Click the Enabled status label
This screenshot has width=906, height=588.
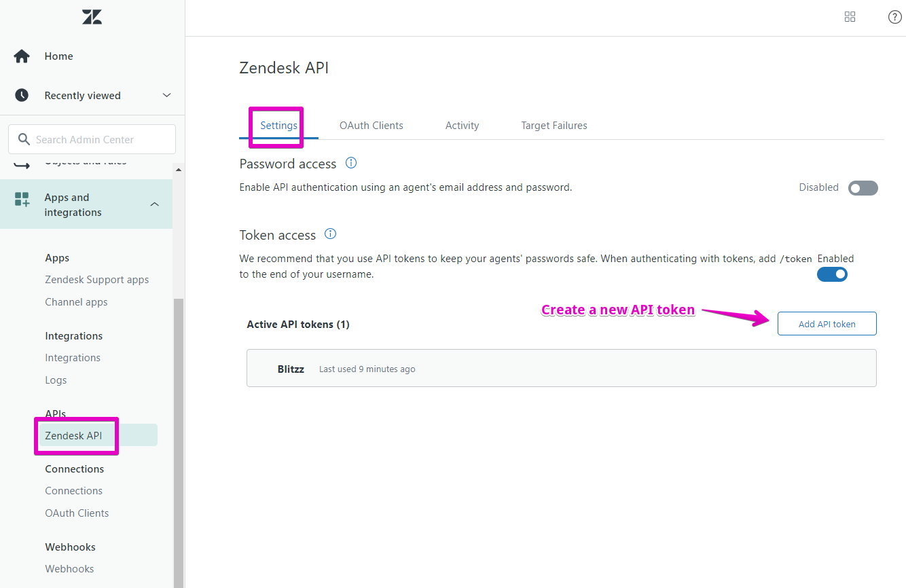pyautogui.click(x=835, y=259)
